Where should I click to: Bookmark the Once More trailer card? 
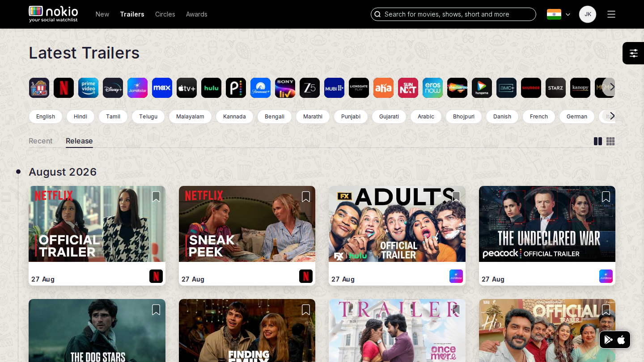(456, 310)
